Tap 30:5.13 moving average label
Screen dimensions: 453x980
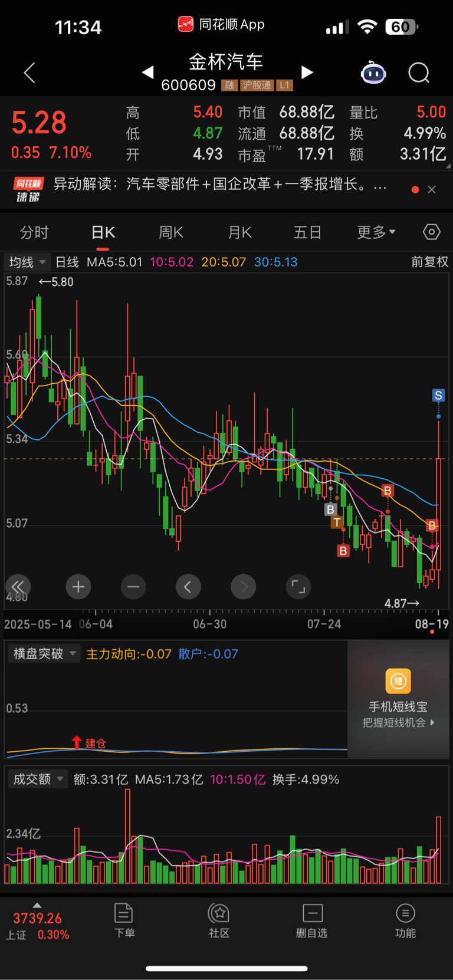tap(275, 262)
